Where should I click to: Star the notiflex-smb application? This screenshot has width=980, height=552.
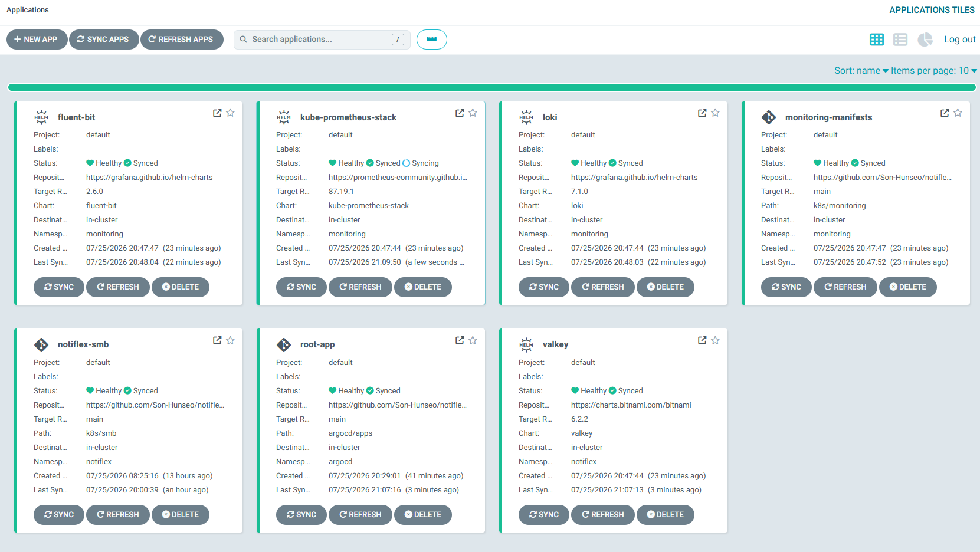(231, 340)
